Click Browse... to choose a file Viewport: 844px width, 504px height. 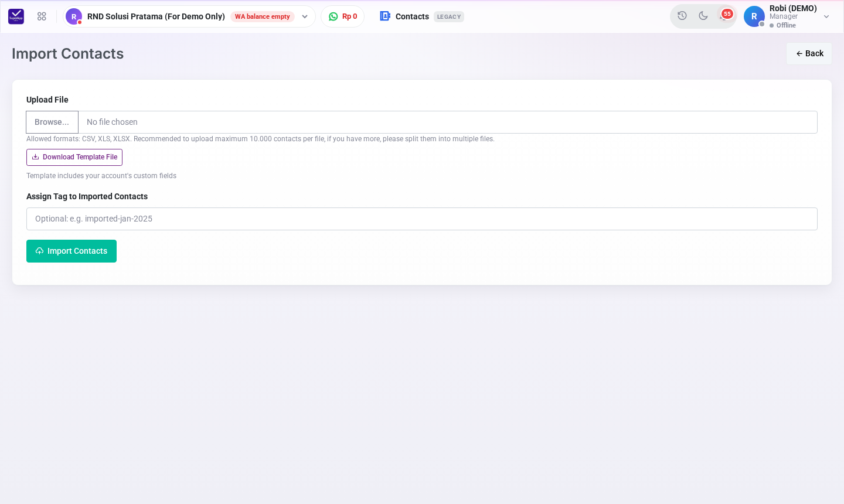click(52, 122)
